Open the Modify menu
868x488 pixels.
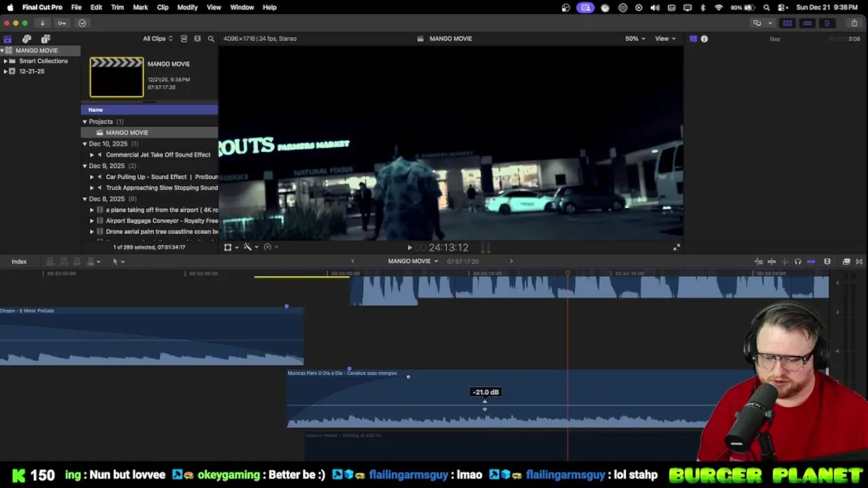[x=187, y=7]
